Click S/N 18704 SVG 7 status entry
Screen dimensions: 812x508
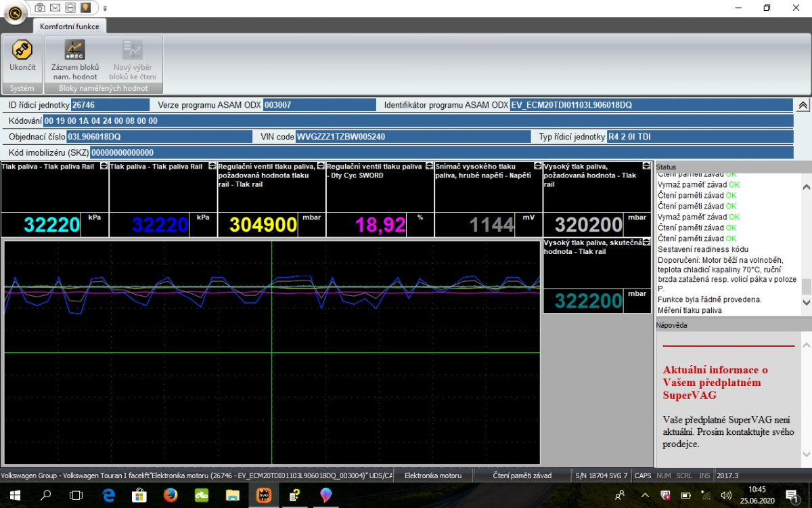coord(601,475)
